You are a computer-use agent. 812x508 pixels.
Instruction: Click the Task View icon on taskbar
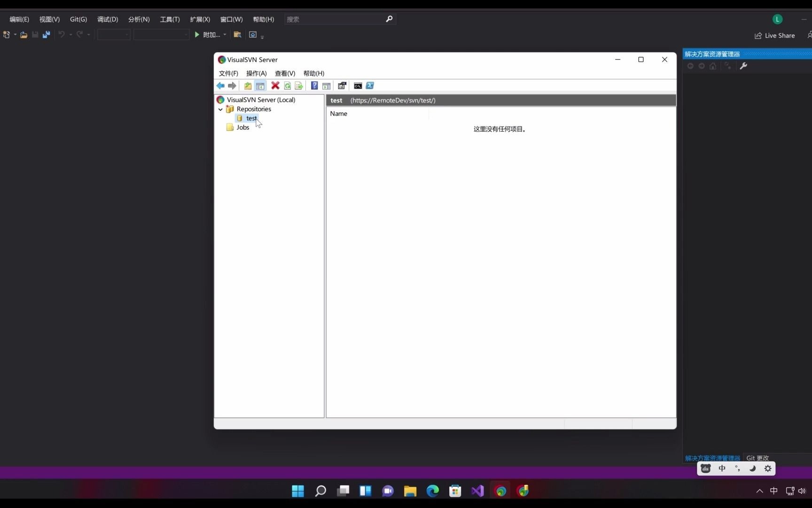coord(343,491)
